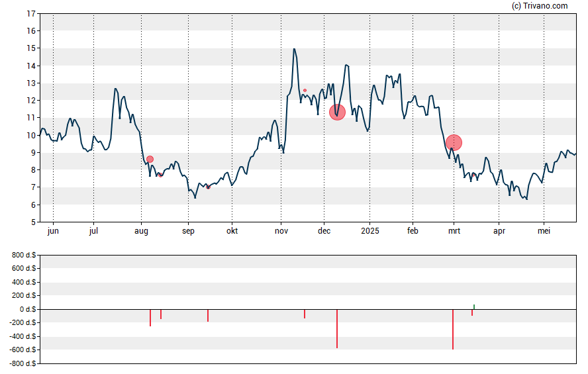588x374 pixels.
Task: Click the '17' y-axis price label
Action: click(31, 14)
